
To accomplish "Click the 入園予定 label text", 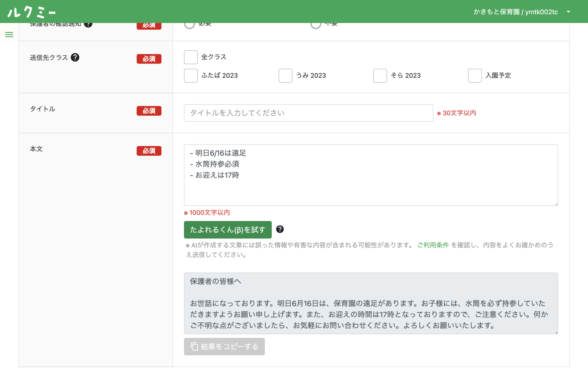I will [498, 75].
